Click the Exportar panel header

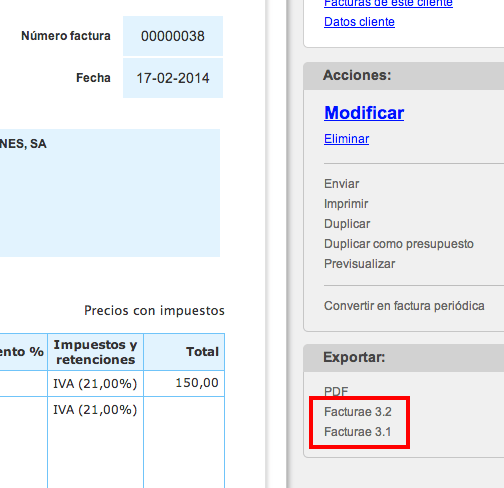point(404,358)
